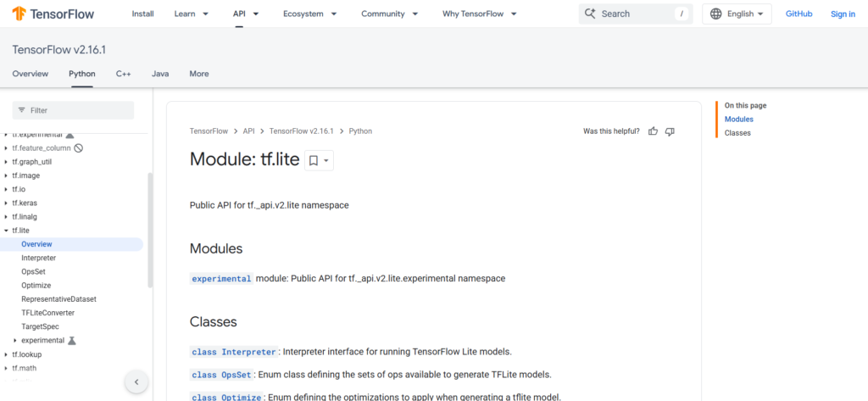Click the thumbs down not helpful icon
This screenshot has height=401, width=868.
point(670,131)
